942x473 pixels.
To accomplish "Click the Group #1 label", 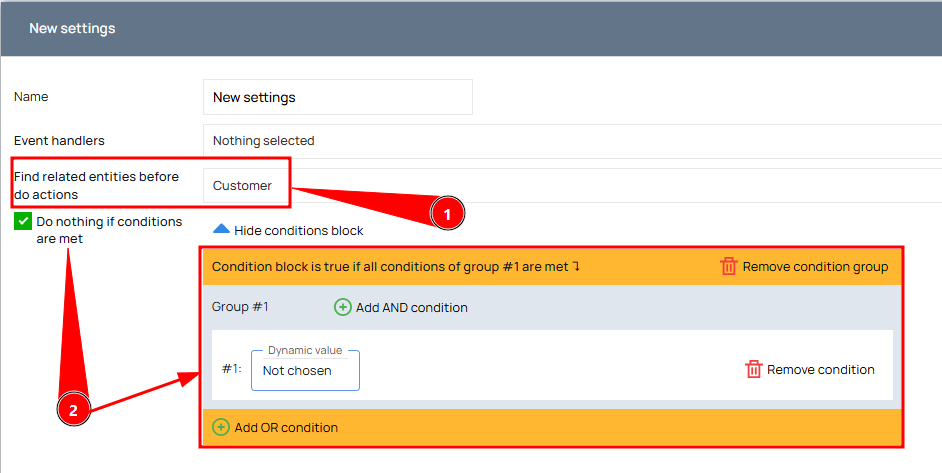I will click(x=240, y=307).
